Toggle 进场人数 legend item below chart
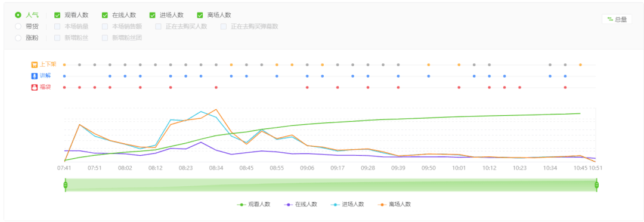Image resolution: width=644 pixels, height=222 pixels. (347, 204)
